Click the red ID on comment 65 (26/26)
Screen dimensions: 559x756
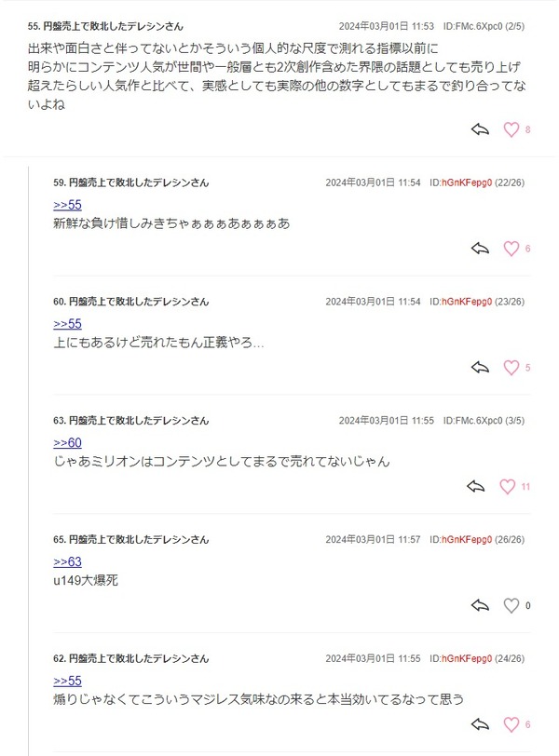click(467, 539)
